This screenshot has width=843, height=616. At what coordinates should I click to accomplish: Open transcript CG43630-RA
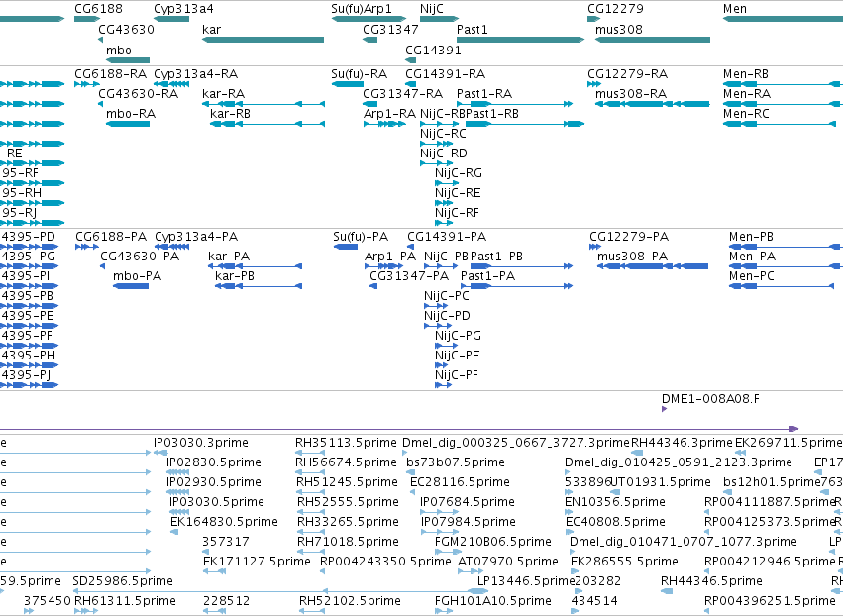tap(138, 93)
